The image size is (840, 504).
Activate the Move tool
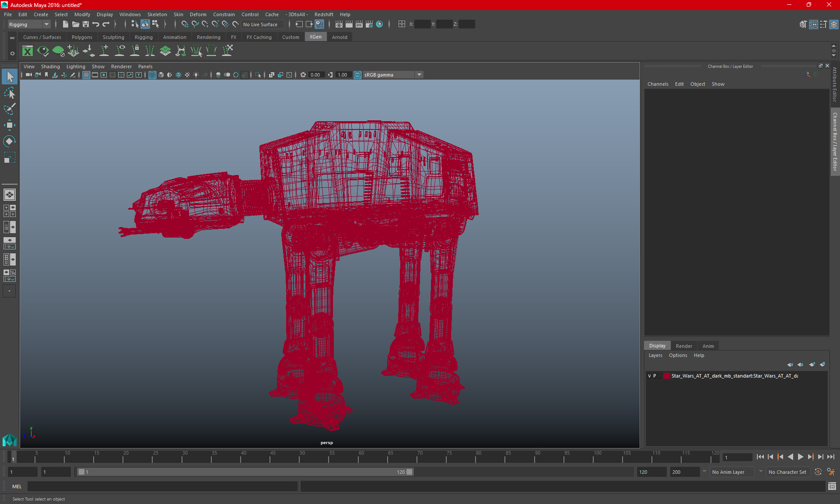[9, 125]
